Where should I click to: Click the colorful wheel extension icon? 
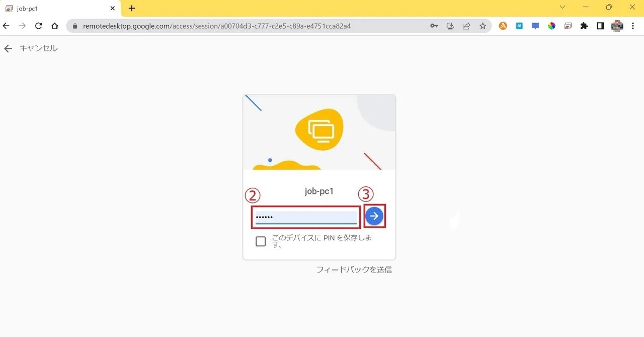pyautogui.click(x=551, y=26)
